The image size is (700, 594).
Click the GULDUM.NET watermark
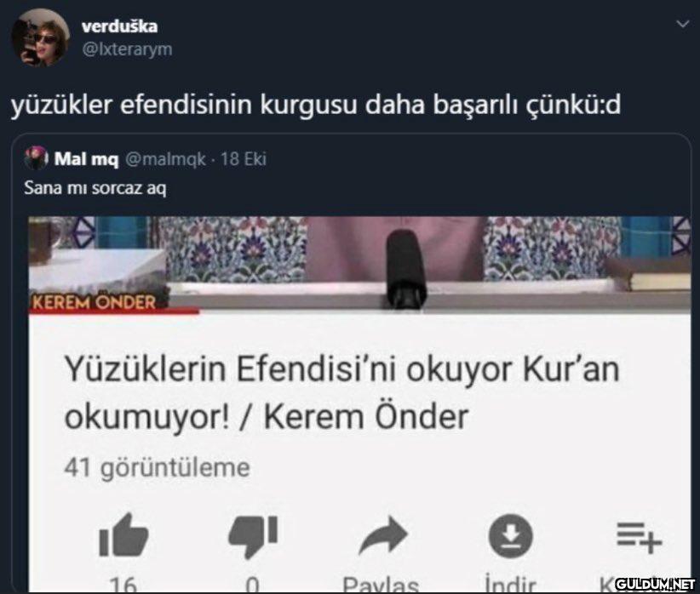click(655, 583)
